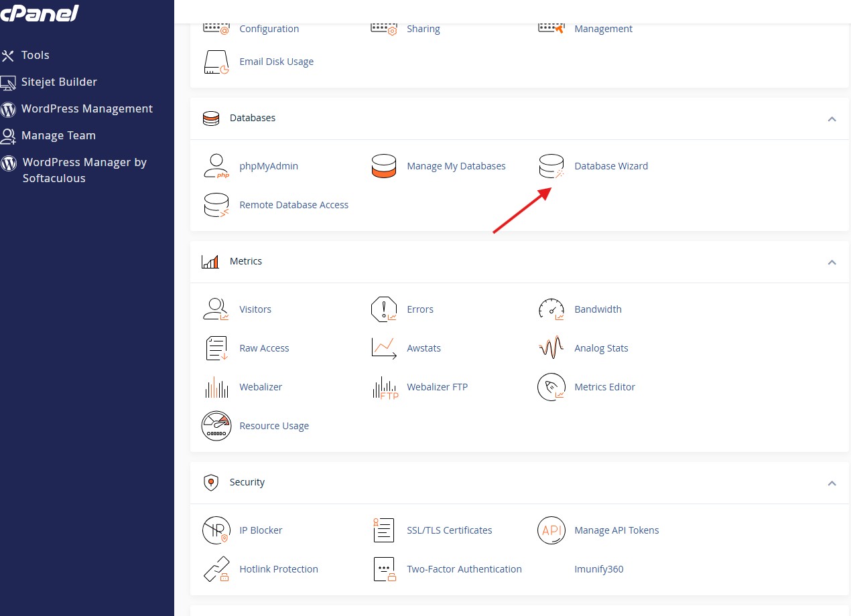Click the Hotlink Protection link text
Screen dimensions: 851x616
click(x=279, y=569)
